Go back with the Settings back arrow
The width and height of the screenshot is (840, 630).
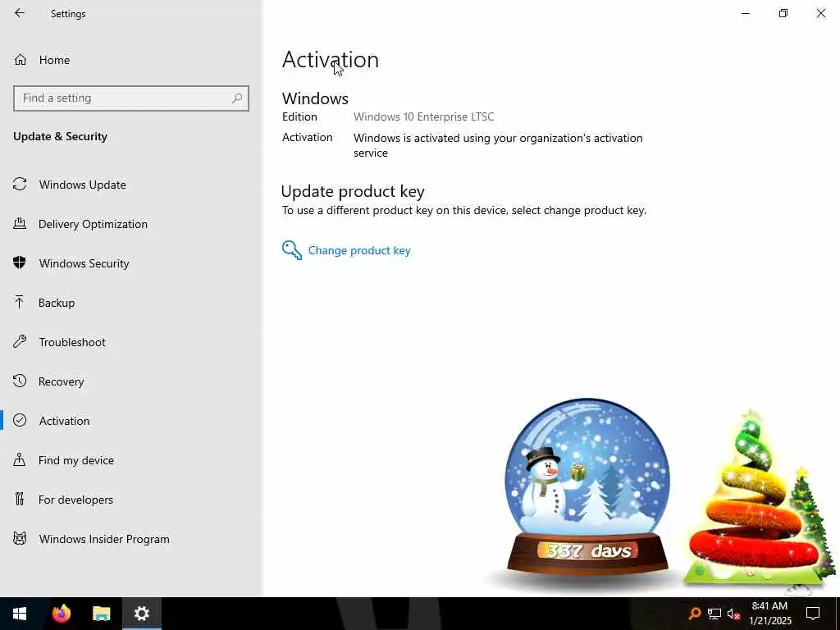tap(20, 13)
